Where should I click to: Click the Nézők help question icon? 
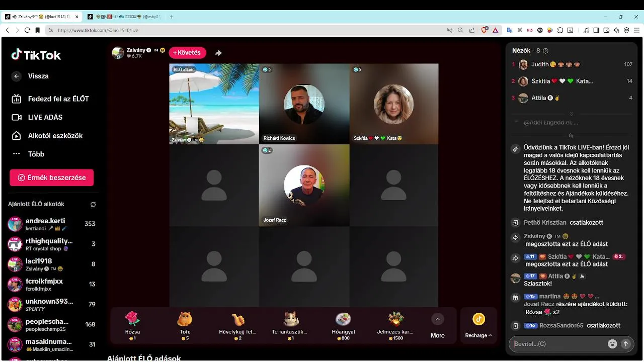click(546, 51)
